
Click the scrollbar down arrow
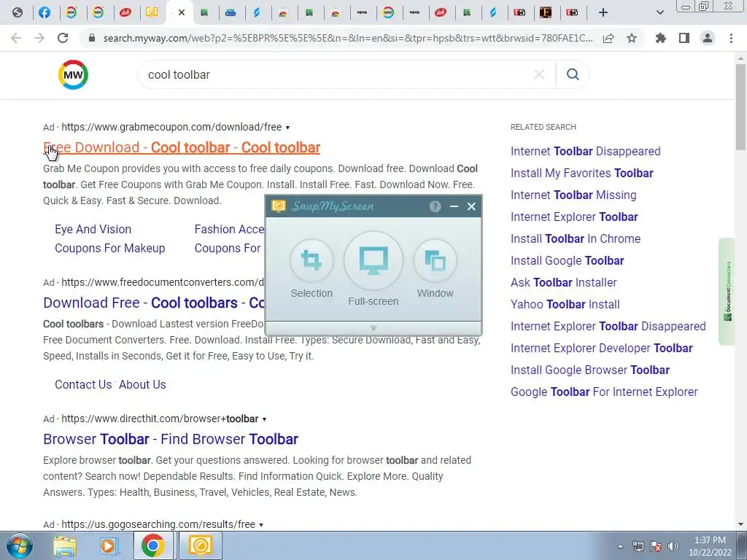point(740,524)
